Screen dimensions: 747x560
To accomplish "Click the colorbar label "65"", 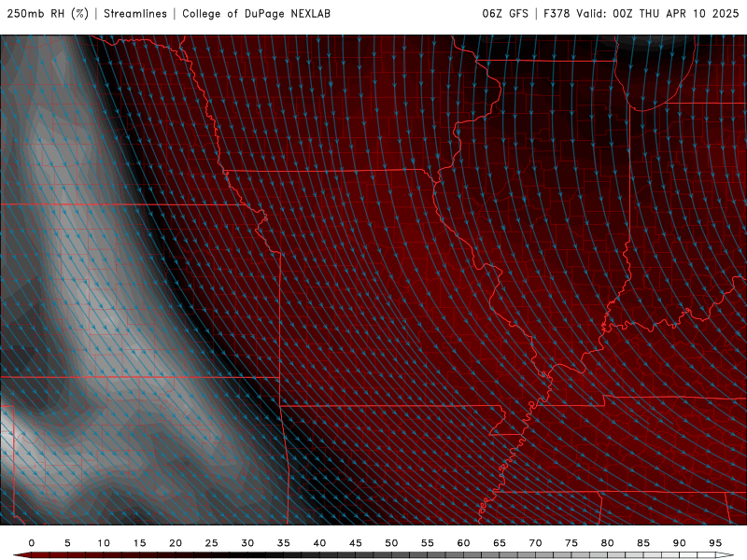I will [500, 543].
